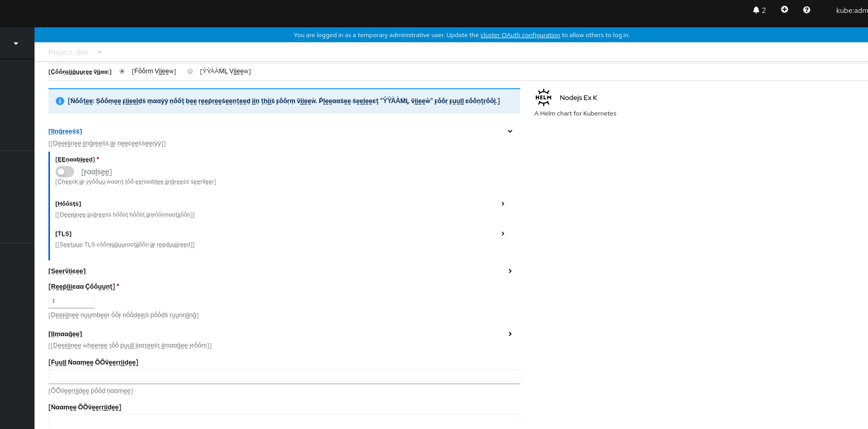Open the kube:admin user menu
This screenshot has height=429, width=868.
click(852, 10)
